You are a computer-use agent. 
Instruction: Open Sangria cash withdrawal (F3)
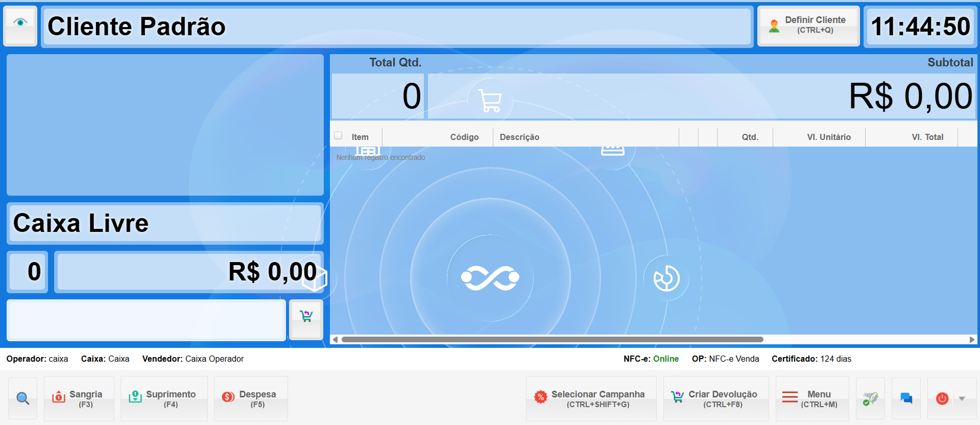click(x=79, y=398)
